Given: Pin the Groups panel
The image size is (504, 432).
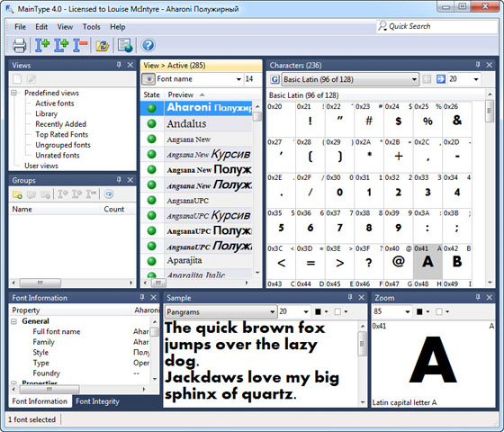Looking at the screenshot, I should (119, 180).
